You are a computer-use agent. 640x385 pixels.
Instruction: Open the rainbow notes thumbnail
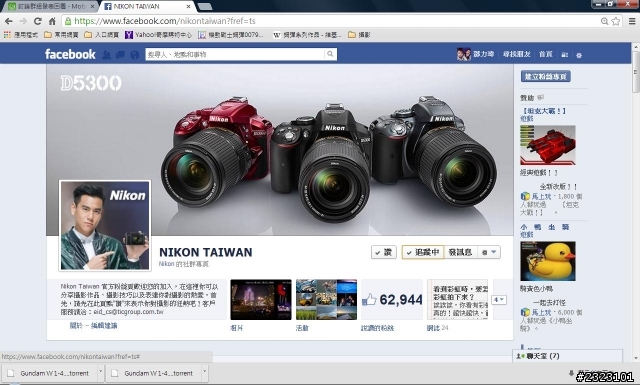[458, 299]
